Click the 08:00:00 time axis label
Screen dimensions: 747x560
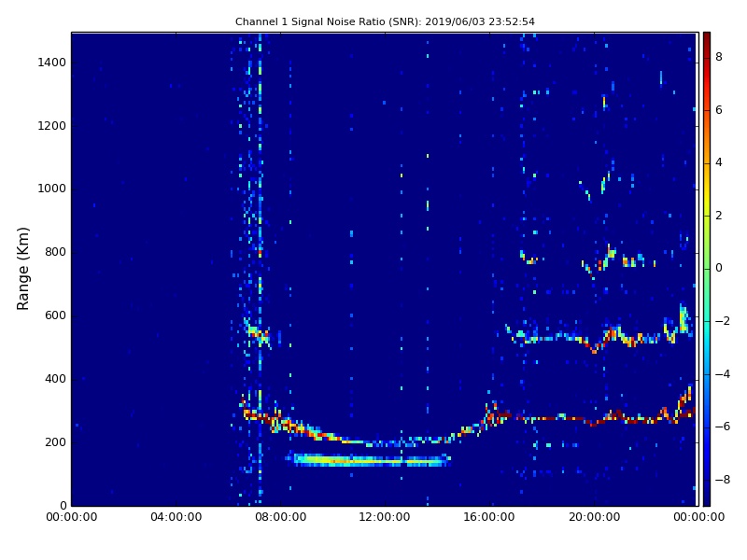[281, 517]
